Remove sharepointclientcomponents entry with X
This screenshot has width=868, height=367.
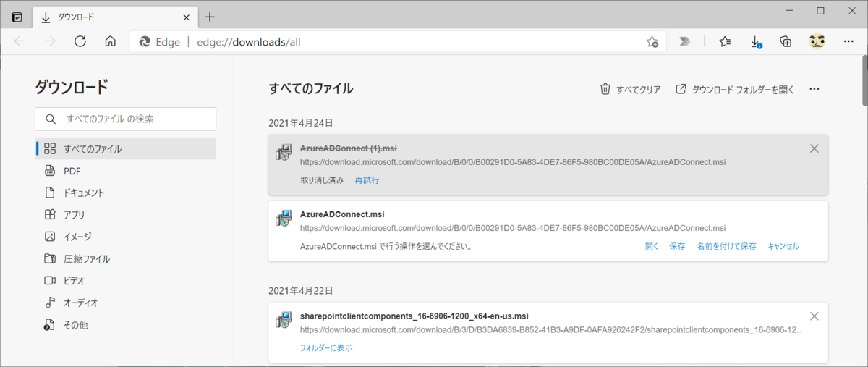coord(814,316)
